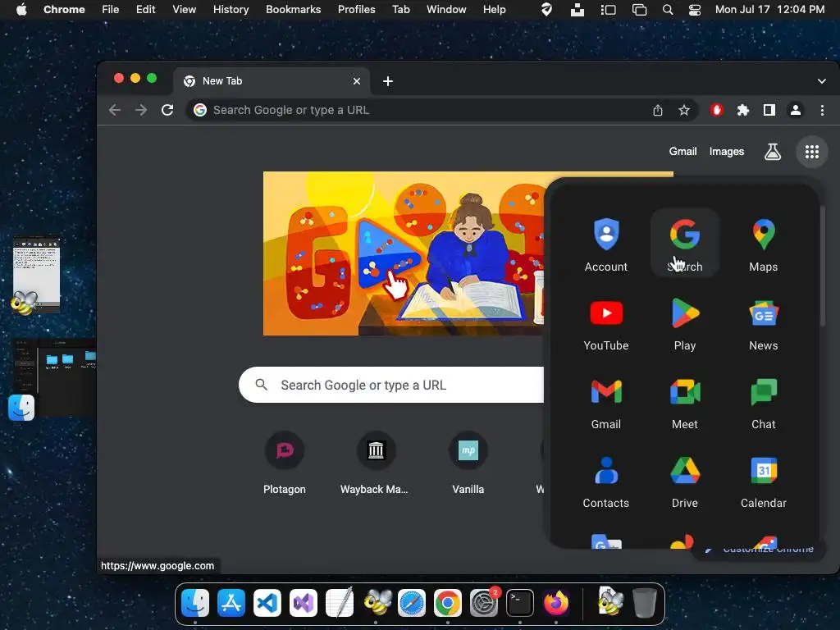Click the Chrome extensions puzzle icon
The width and height of the screenshot is (840, 630).
click(x=742, y=110)
